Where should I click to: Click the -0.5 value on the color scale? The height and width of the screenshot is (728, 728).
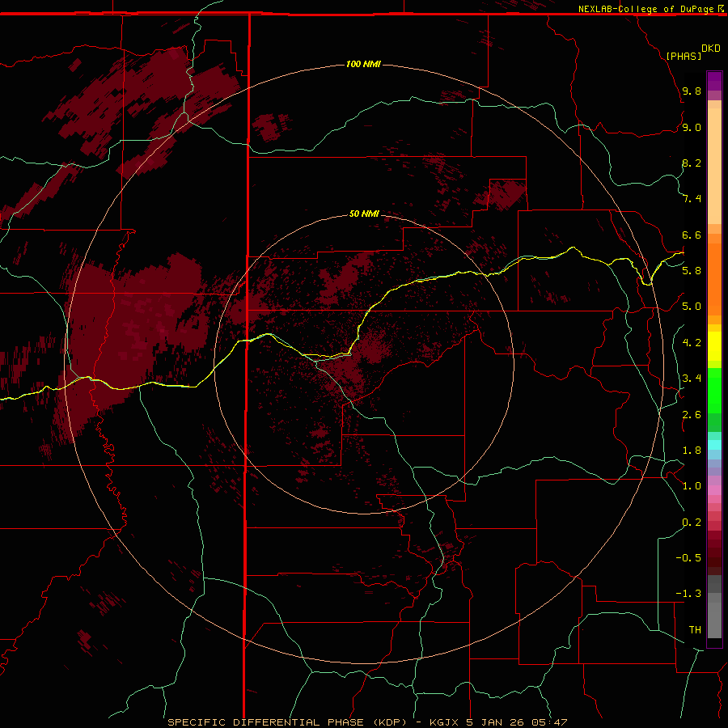(x=688, y=558)
